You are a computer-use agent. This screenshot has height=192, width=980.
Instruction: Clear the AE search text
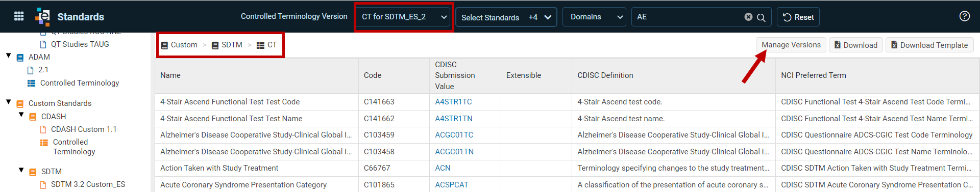pos(748,17)
